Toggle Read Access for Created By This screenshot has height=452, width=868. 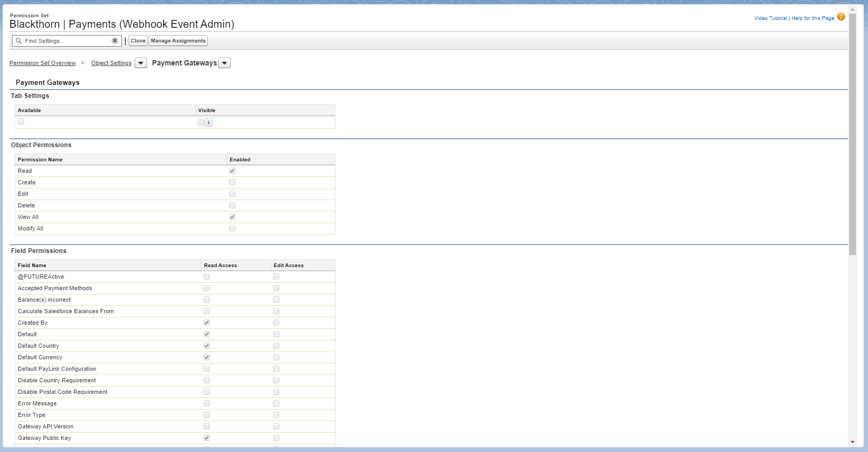[x=207, y=323]
